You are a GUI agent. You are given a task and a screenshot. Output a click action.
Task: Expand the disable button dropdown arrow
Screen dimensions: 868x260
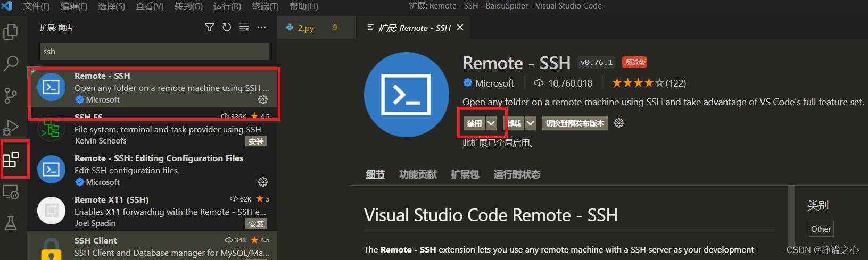(491, 123)
